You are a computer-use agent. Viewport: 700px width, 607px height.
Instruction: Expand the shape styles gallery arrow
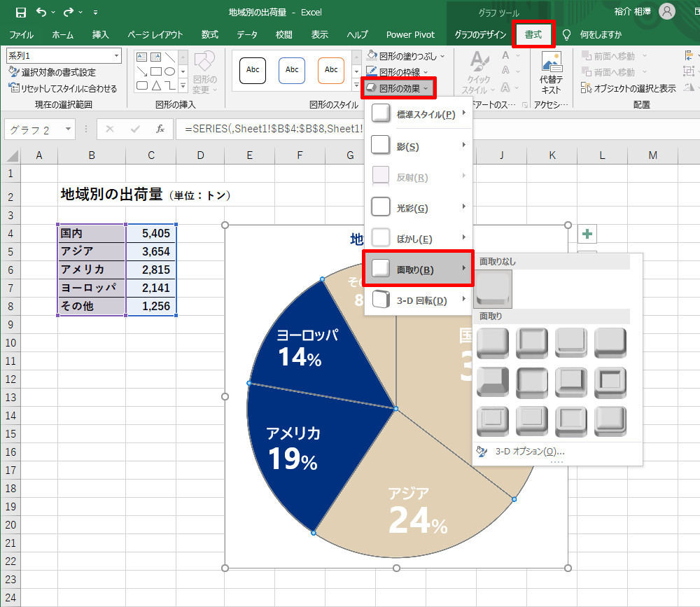click(x=356, y=85)
